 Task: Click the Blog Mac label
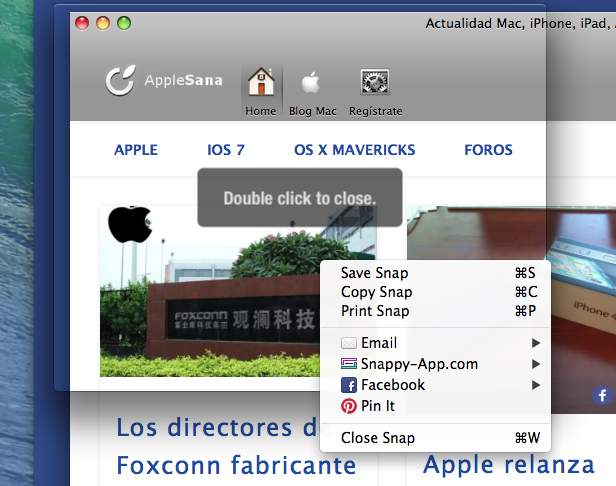pyautogui.click(x=313, y=111)
